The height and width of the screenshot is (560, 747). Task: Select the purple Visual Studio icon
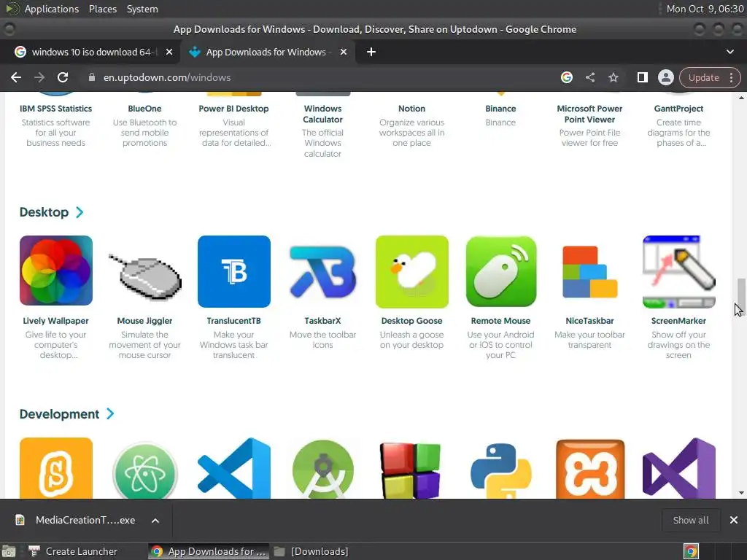pos(679,468)
